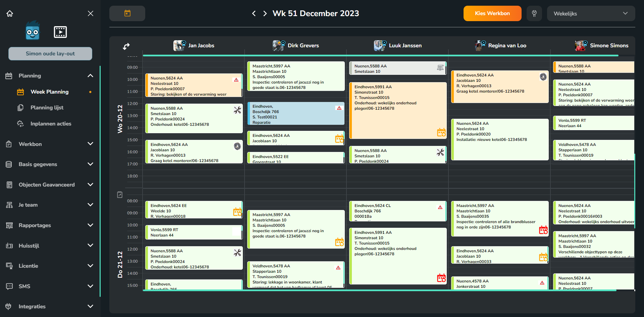
Task: Open Week Planning page
Action: [49, 92]
